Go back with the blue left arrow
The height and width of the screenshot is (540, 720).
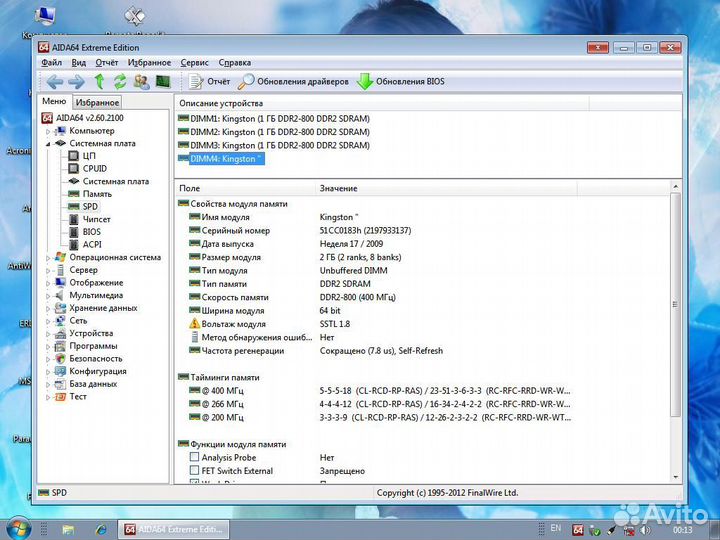coord(55,82)
